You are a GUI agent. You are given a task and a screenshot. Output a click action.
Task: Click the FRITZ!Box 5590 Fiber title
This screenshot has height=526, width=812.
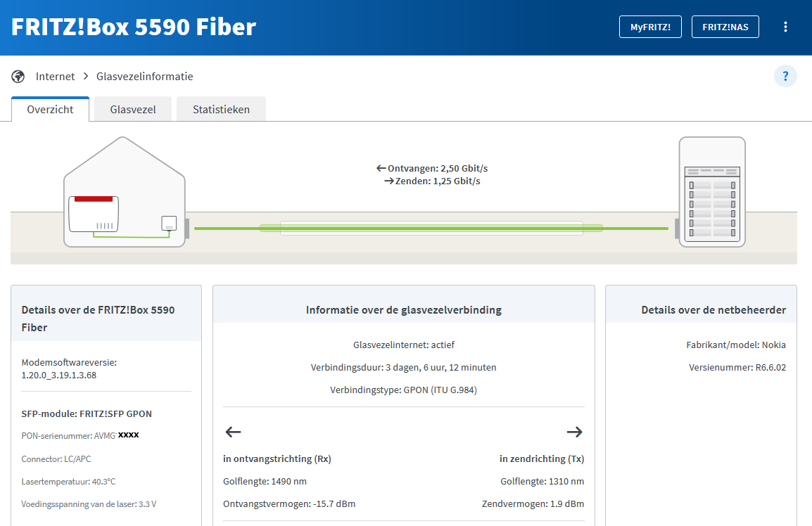tap(134, 27)
